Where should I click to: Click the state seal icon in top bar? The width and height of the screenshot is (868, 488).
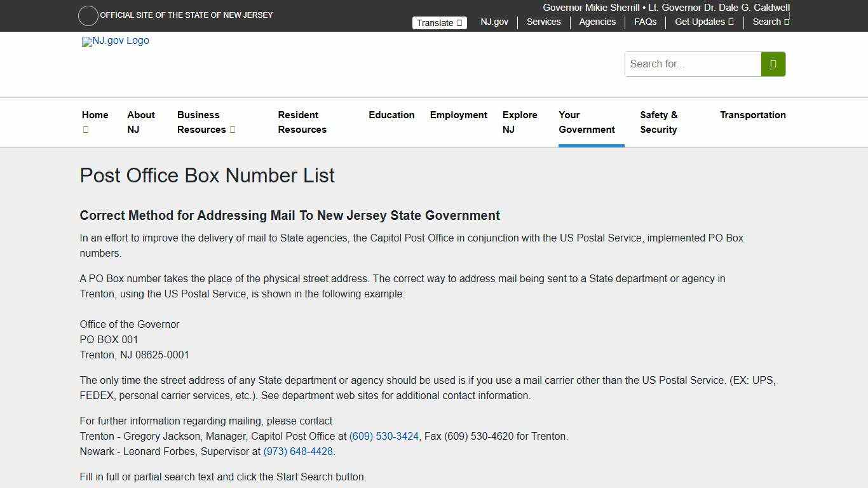(x=88, y=15)
